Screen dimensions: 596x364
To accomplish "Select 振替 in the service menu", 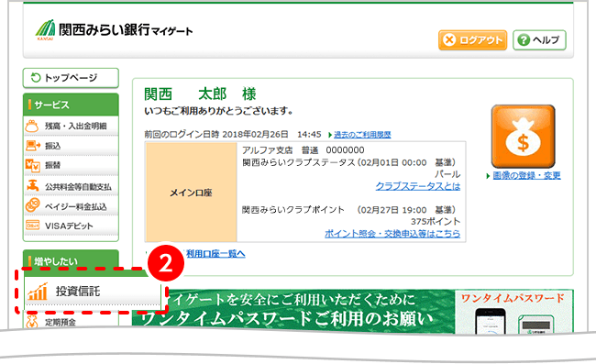I will [71, 166].
